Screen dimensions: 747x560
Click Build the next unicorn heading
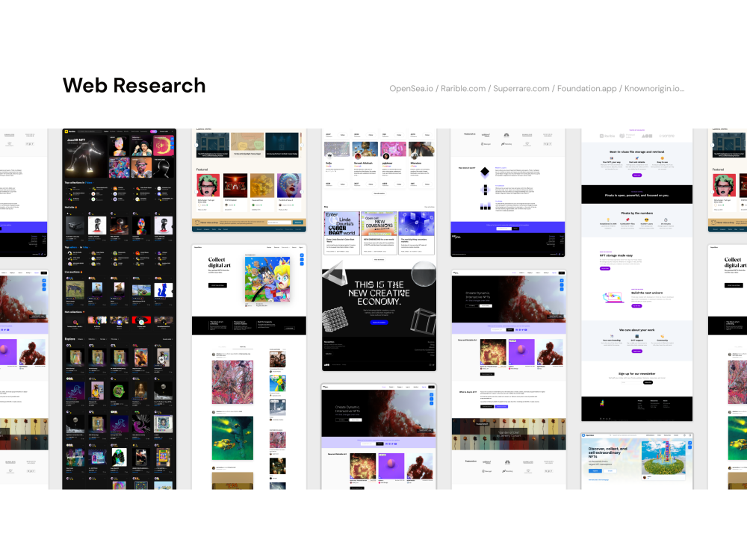pos(647,293)
